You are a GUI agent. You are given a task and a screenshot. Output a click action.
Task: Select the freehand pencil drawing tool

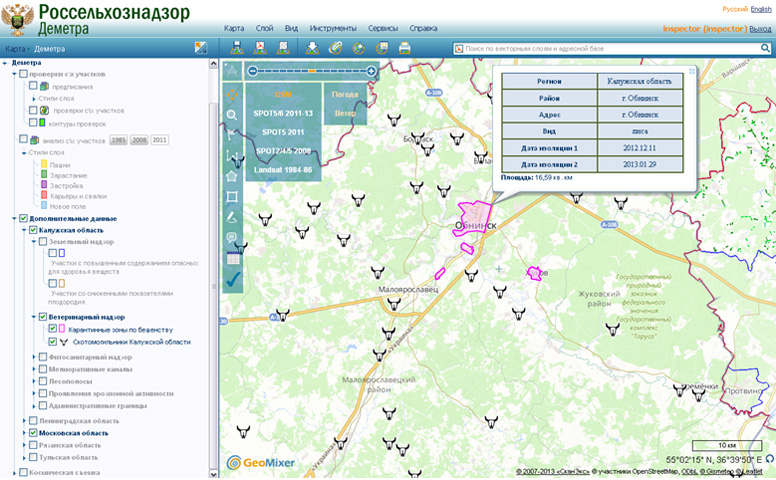[x=232, y=217]
